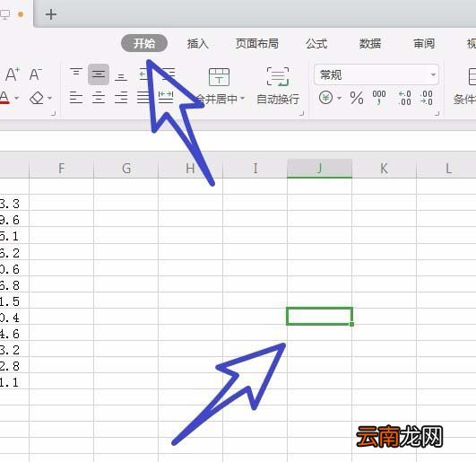Image resolution: width=476 pixels, height=462 pixels.
Task: Open font group dialog launcher
Action: 53,113
